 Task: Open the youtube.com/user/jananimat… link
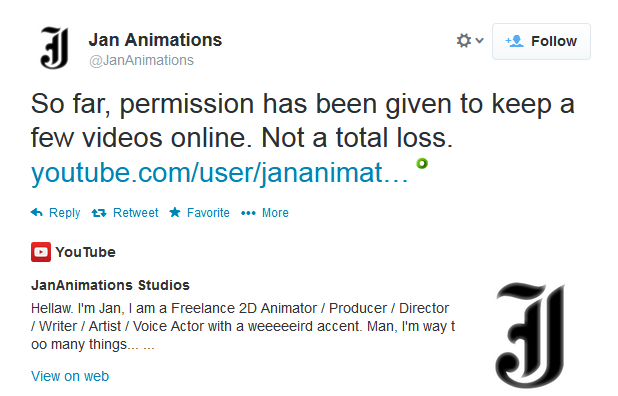click(x=220, y=173)
